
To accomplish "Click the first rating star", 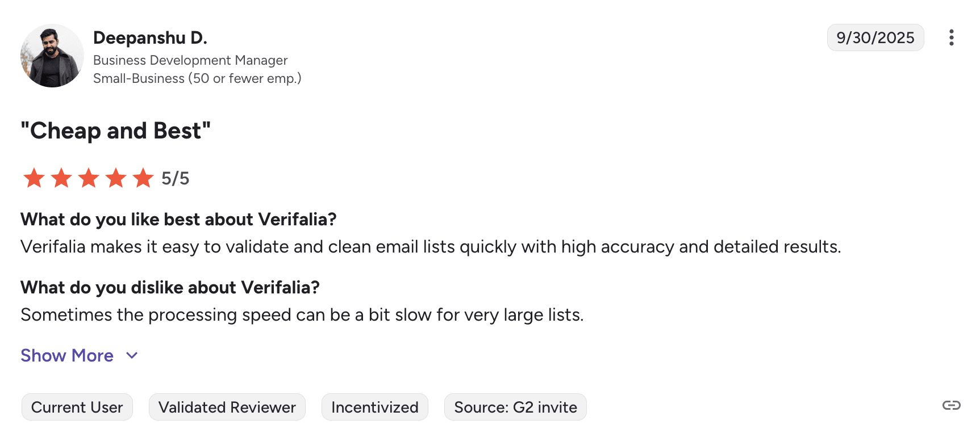I will pos(34,178).
